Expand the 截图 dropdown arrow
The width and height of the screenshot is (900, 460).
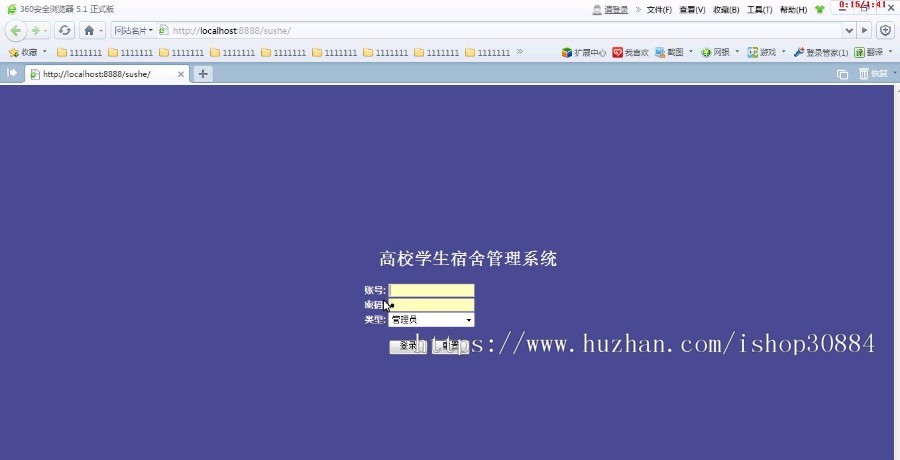pyautogui.click(x=690, y=52)
